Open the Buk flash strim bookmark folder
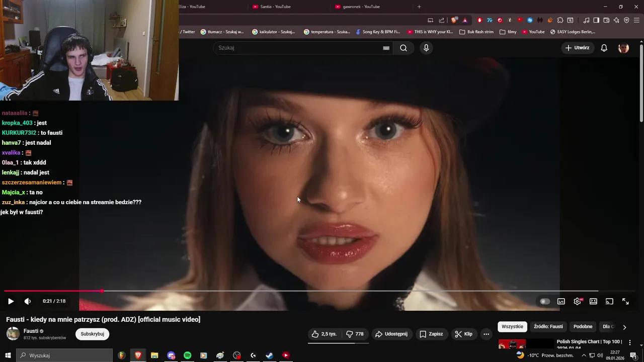Screen dimensions: 644x362 [476, 32]
